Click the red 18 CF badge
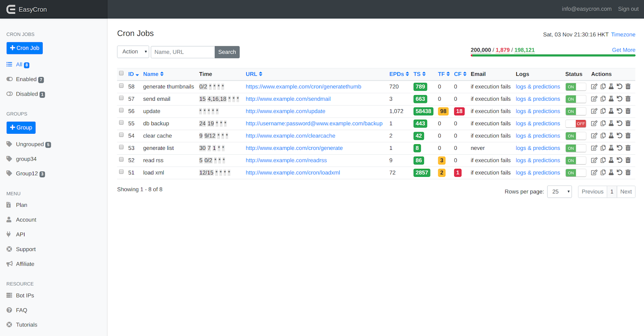The width and height of the screenshot is (644, 336). click(x=459, y=112)
